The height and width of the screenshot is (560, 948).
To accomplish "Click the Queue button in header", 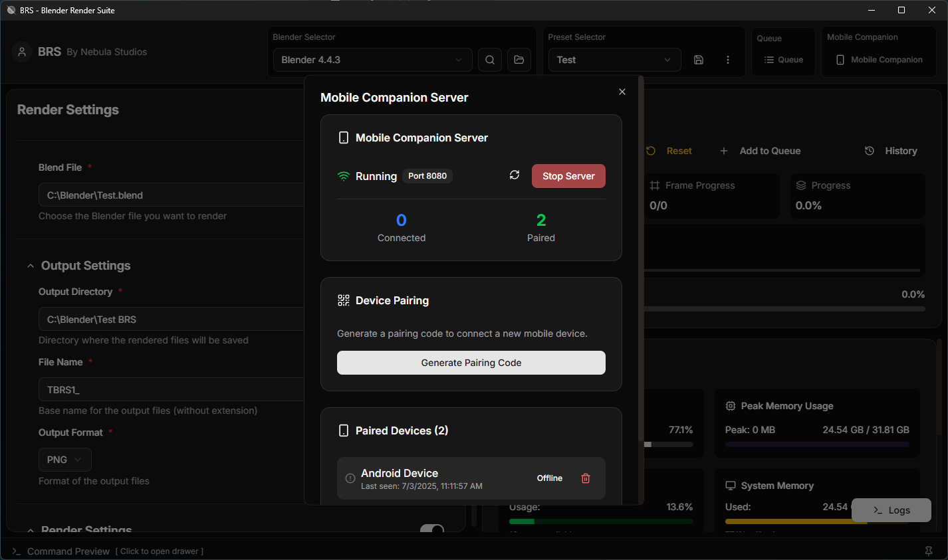I will point(784,60).
